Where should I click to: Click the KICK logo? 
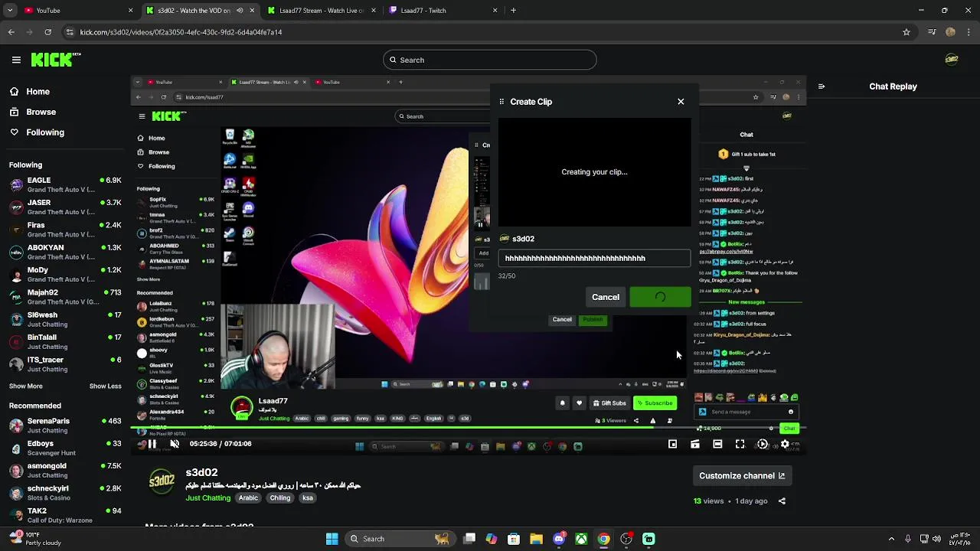point(56,60)
